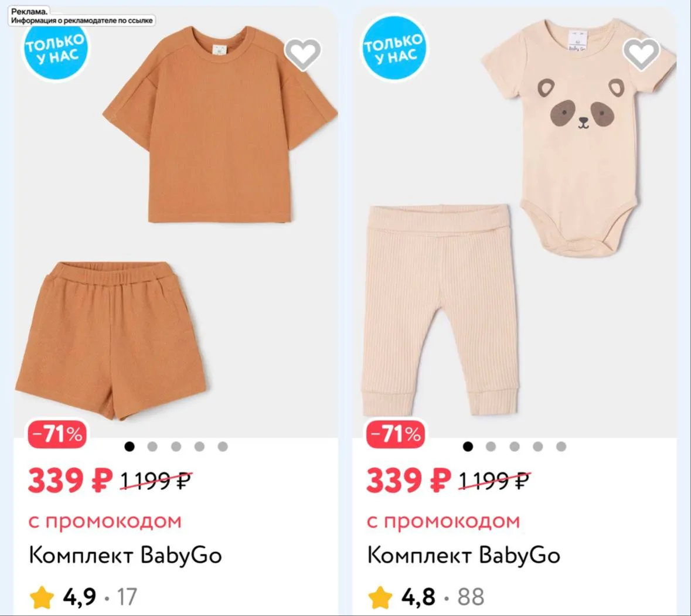
Task: Open the orange t-shirt product image
Action: coord(220,124)
